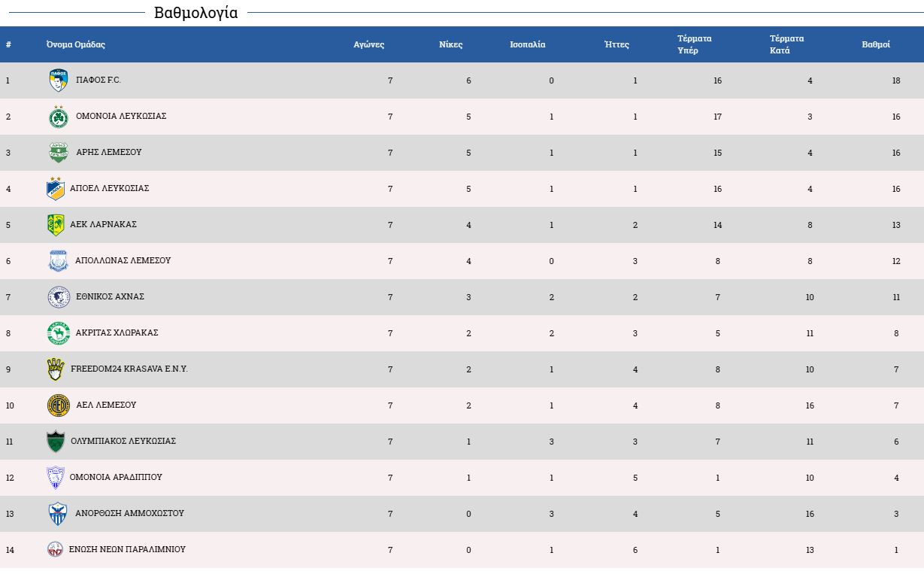
Task: Click the Όνομα Ομάδας column header
Action: [75, 44]
